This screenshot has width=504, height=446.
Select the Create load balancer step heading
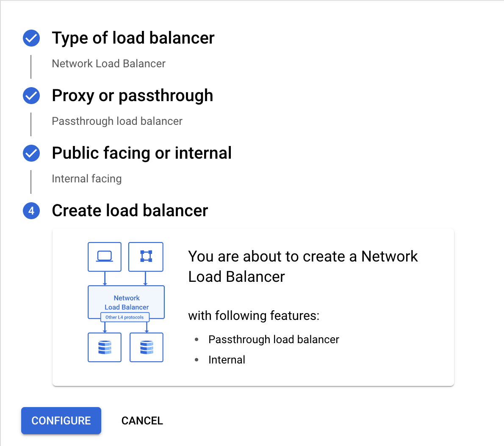tap(130, 211)
